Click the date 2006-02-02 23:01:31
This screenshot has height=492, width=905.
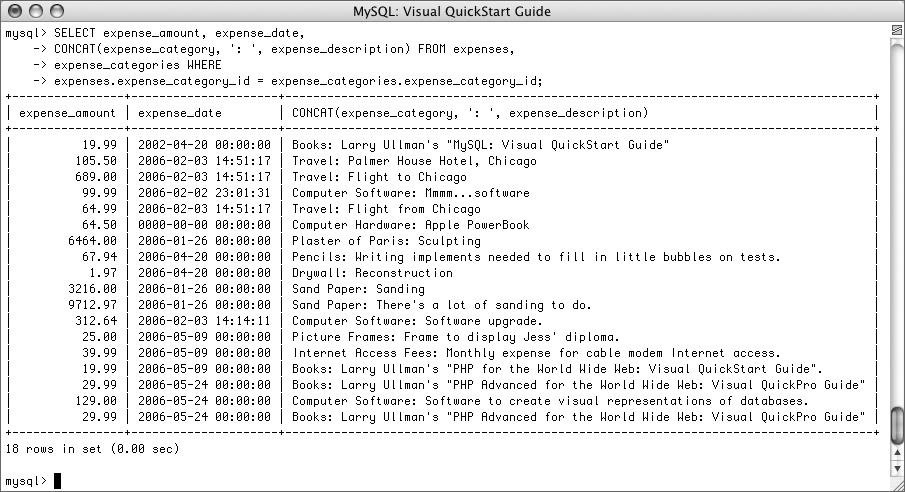(x=204, y=193)
